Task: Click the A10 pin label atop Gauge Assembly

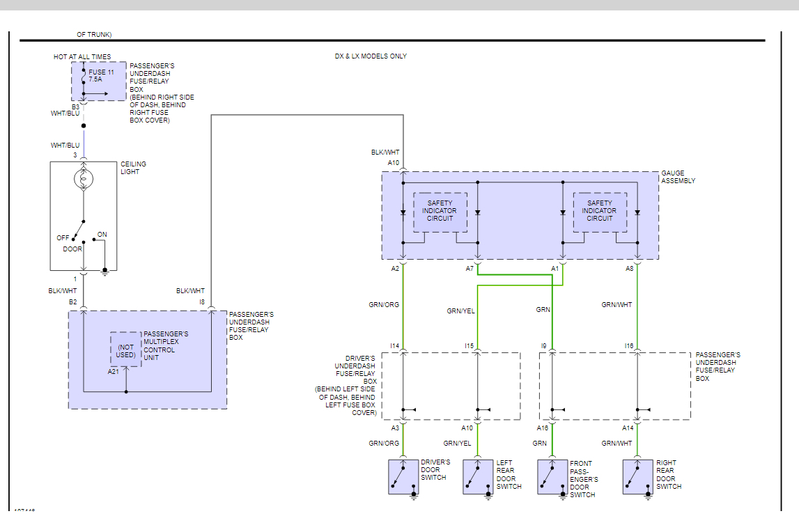Action: click(x=394, y=163)
